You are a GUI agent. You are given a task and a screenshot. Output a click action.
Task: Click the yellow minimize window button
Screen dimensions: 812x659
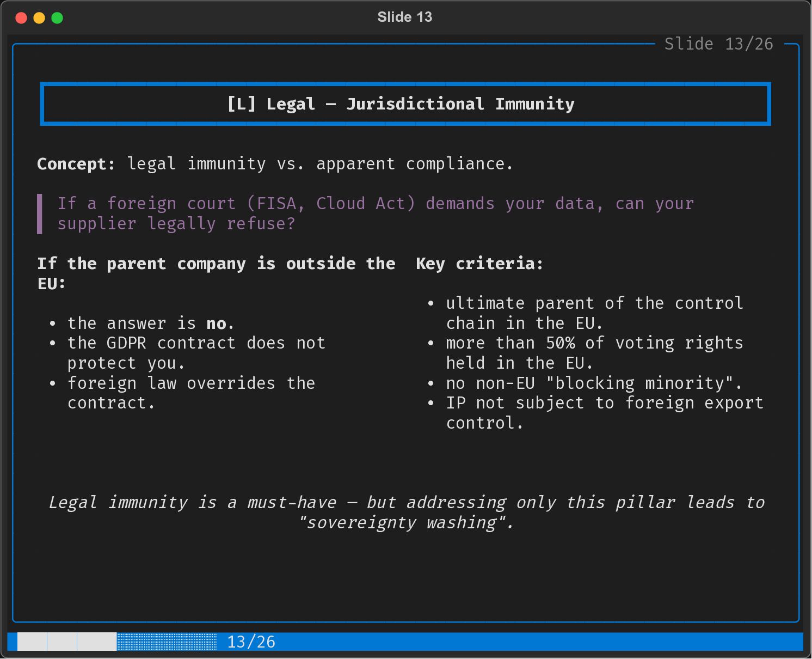click(x=39, y=18)
